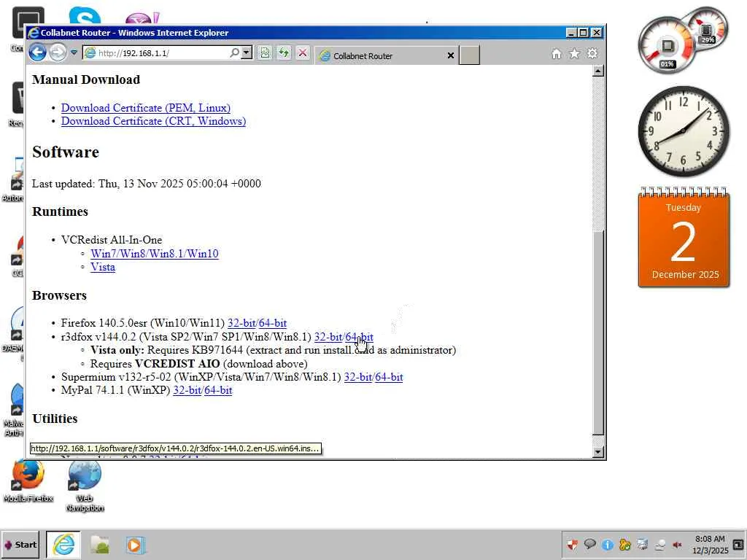Toggle the Compatibility View icon
The height and width of the screenshot is (560, 747).
265,52
